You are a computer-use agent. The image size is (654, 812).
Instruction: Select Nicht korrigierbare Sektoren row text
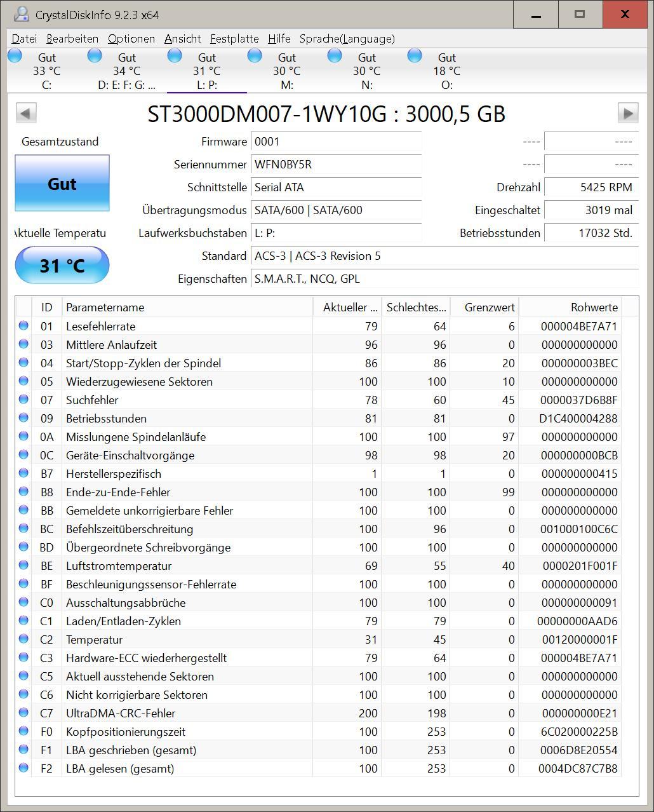click(137, 694)
